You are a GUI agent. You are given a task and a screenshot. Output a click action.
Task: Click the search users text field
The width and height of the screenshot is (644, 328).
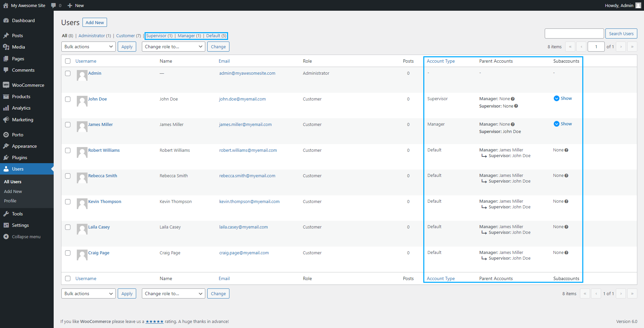574,34
